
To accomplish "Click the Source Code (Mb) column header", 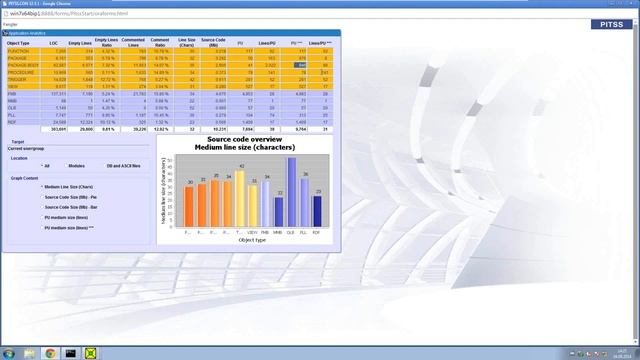I will [213, 42].
